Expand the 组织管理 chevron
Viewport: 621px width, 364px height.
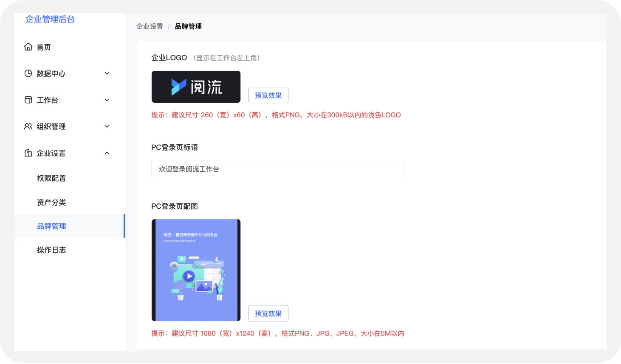click(107, 126)
